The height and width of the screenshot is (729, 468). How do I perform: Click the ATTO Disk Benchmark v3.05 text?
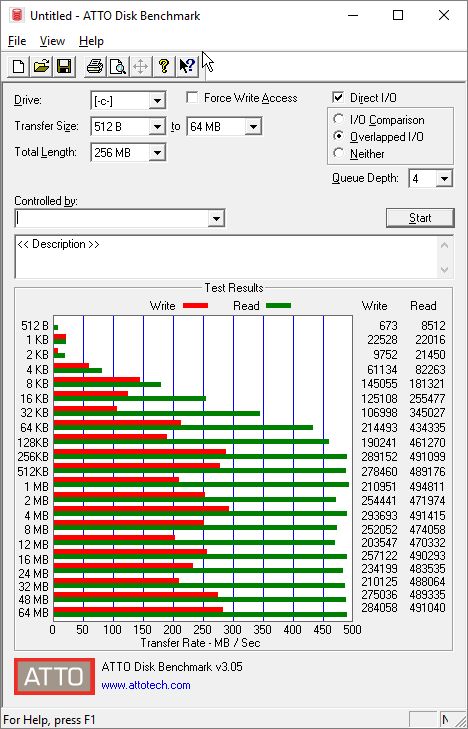coord(172,667)
